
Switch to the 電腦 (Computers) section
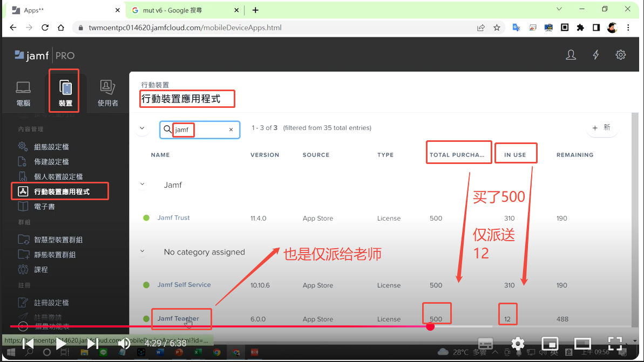[x=23, y=94]
